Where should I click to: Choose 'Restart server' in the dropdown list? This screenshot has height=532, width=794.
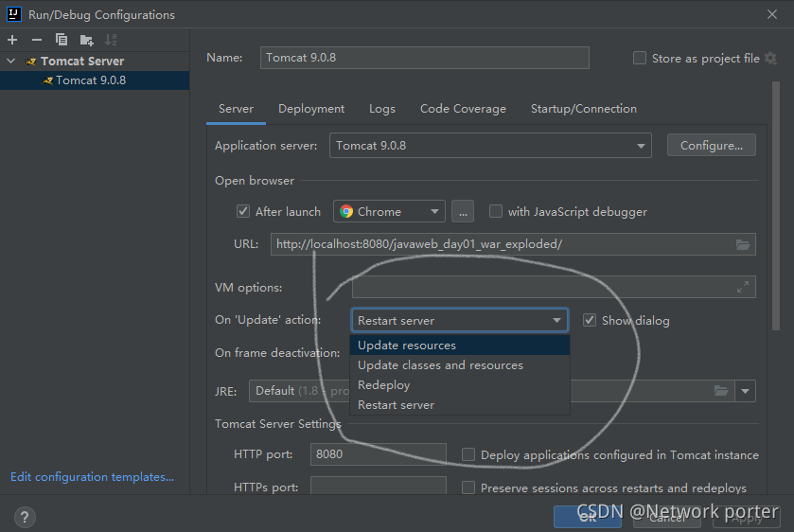pos(460,405)
